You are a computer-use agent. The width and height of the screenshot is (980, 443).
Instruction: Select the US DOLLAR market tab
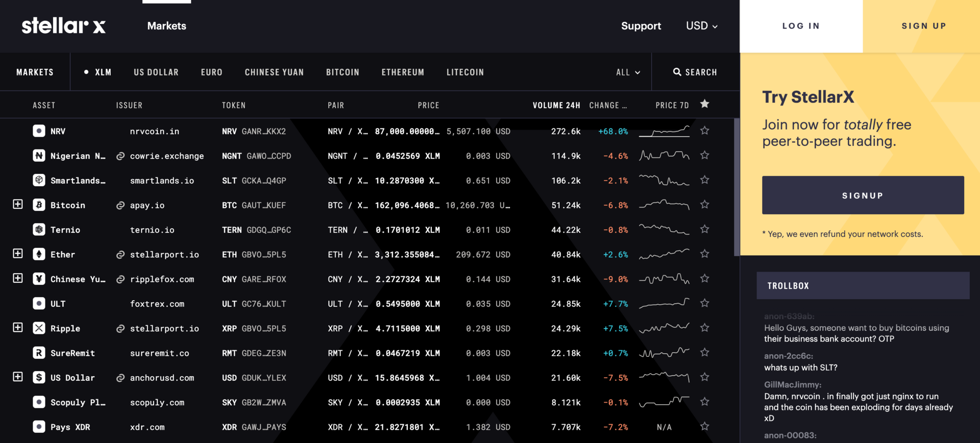[x=156, y=72]
